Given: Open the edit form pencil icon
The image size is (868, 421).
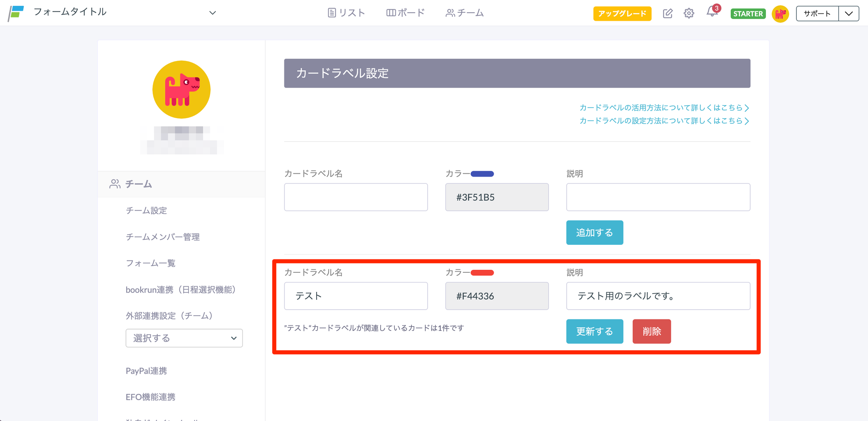Looking at the screenshot, I should (668, 14).
